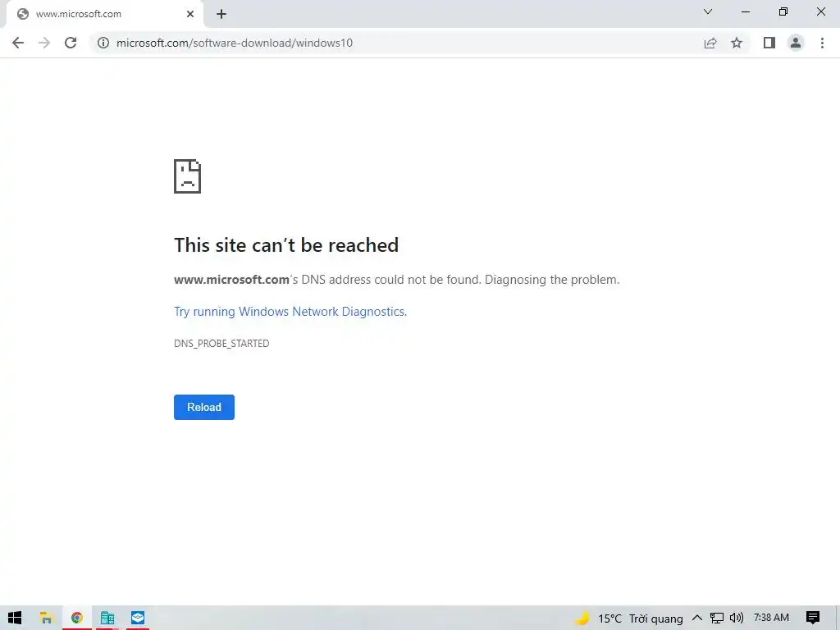Show hidden system tray icons
840x630 pixels.
(697, 619)
